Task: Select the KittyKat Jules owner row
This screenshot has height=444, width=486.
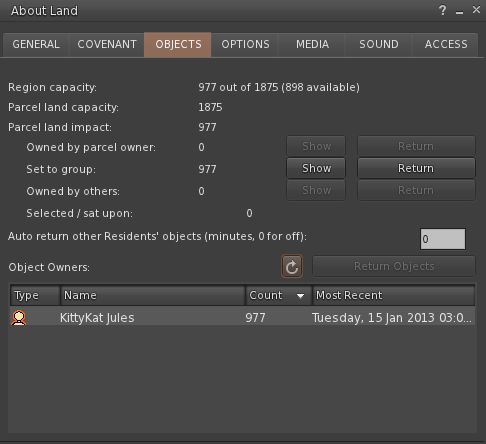Action: click(x=242, y=318)
